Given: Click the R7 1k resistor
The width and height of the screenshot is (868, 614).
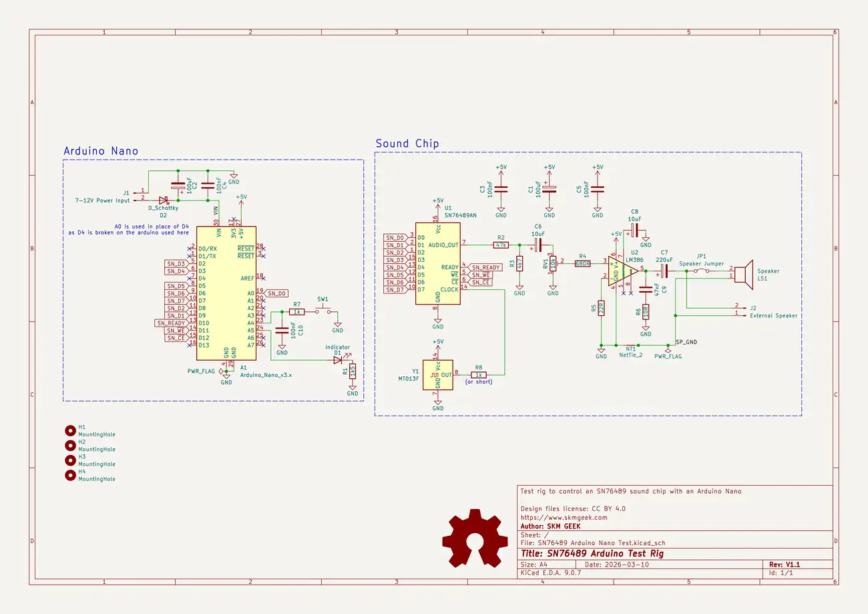Looking at the screenshot, I should [x=297, y=312].
